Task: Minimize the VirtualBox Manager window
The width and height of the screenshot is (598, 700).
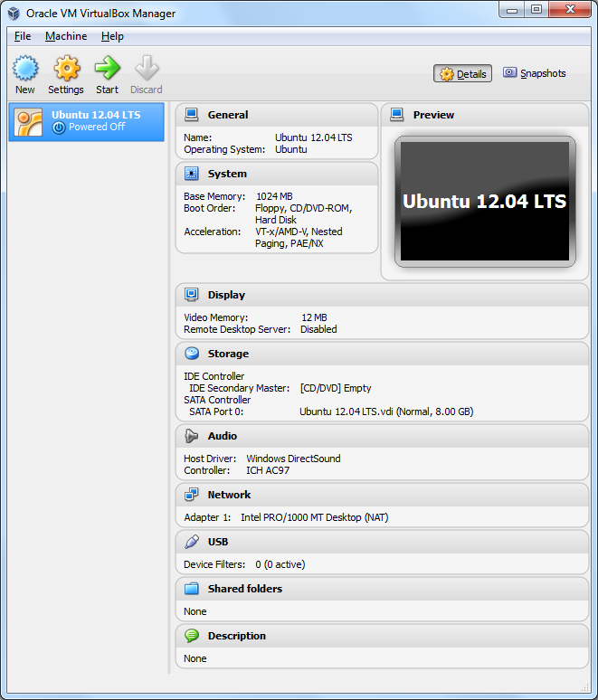Action: (x=512, y=9)
